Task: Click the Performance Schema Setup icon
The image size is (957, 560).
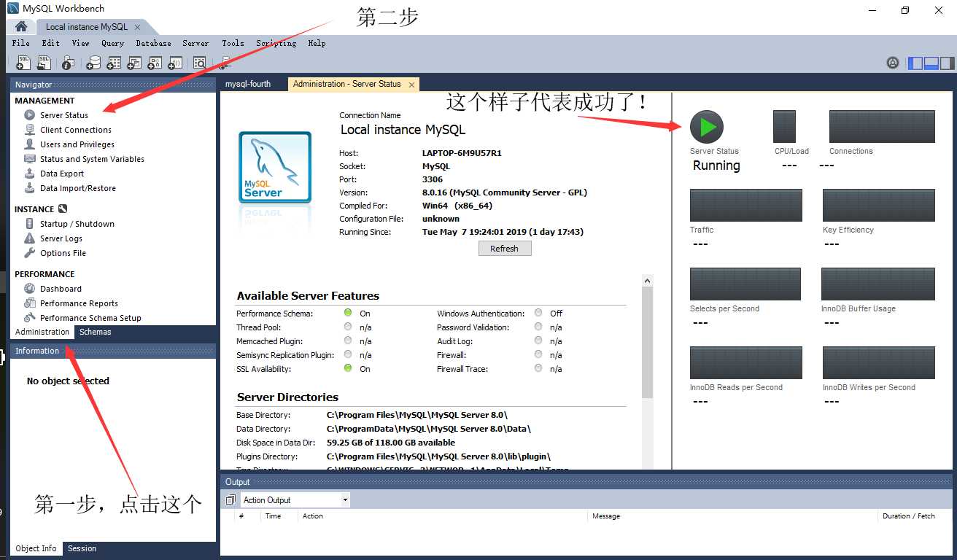Action: (29, 318)
